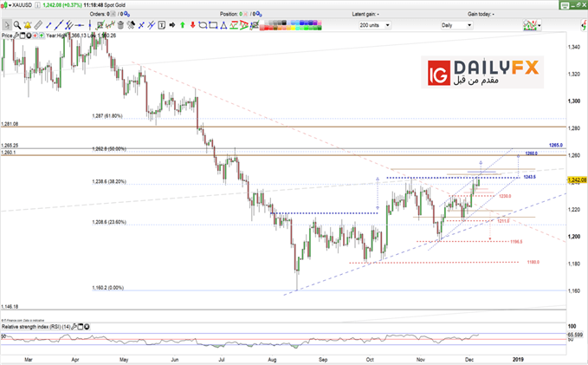Insert a red down arrow marker
The height and width of the screenshot is (365, 588).
pos(192,25)
